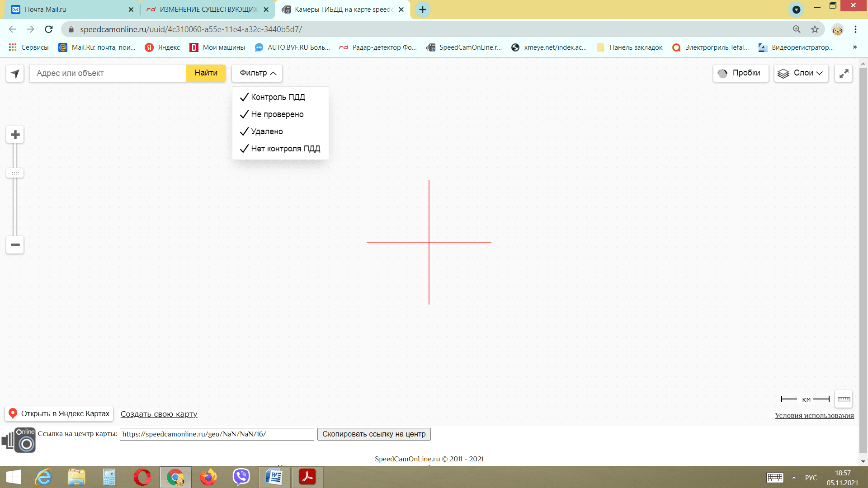Open the Создать свою карту link

pyautogui.click(x=159, y=414)
